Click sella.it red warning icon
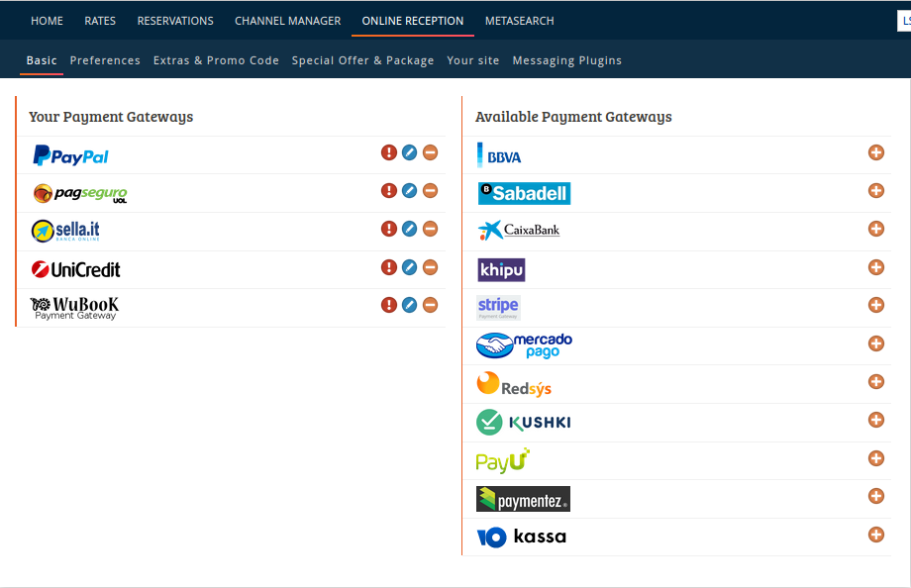Viewport: 911px width, 588px height. [x=389, y=229]
